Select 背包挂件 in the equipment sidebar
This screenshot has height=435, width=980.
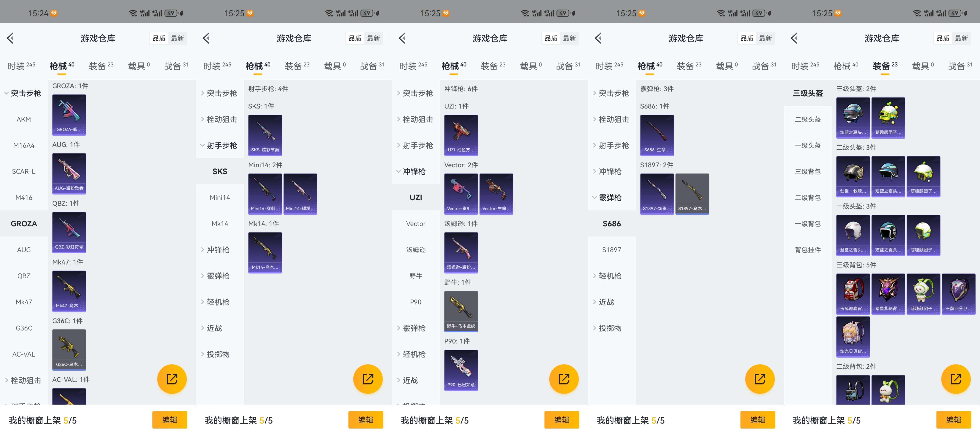[x=808, y=250]
